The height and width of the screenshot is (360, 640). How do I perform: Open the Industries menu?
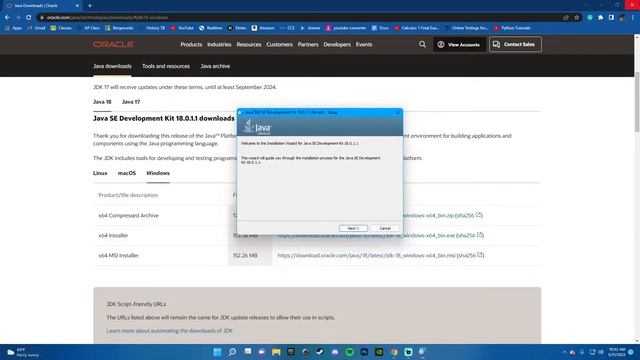(x=219, y=44)
